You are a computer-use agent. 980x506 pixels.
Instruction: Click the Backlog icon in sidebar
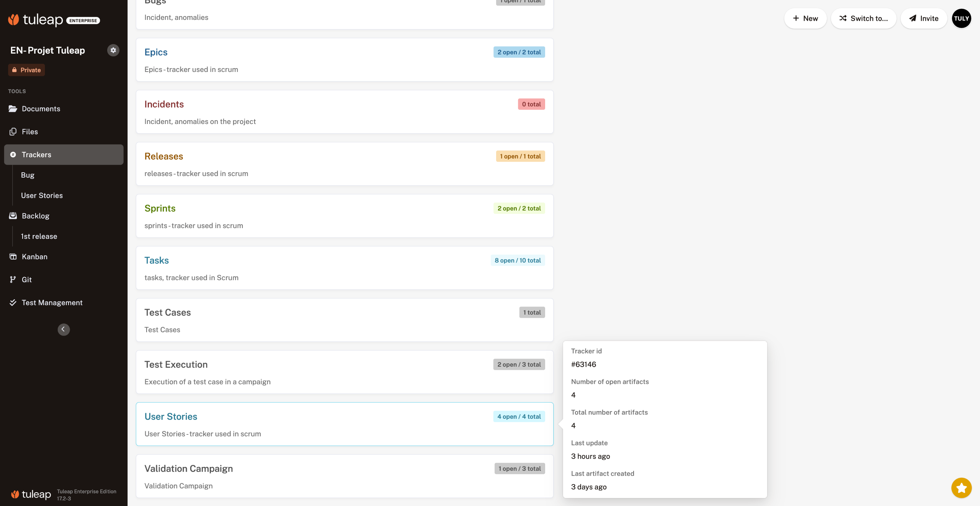13,216
